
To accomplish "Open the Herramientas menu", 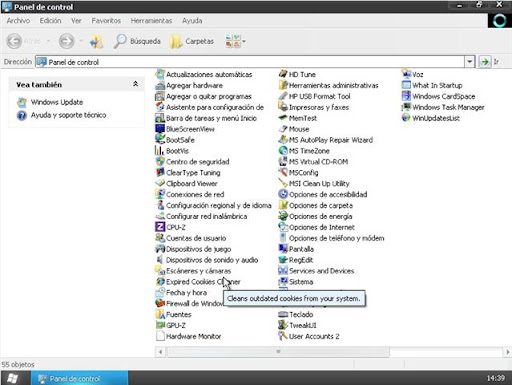I will pyautogui.click(x=151, y=21).
